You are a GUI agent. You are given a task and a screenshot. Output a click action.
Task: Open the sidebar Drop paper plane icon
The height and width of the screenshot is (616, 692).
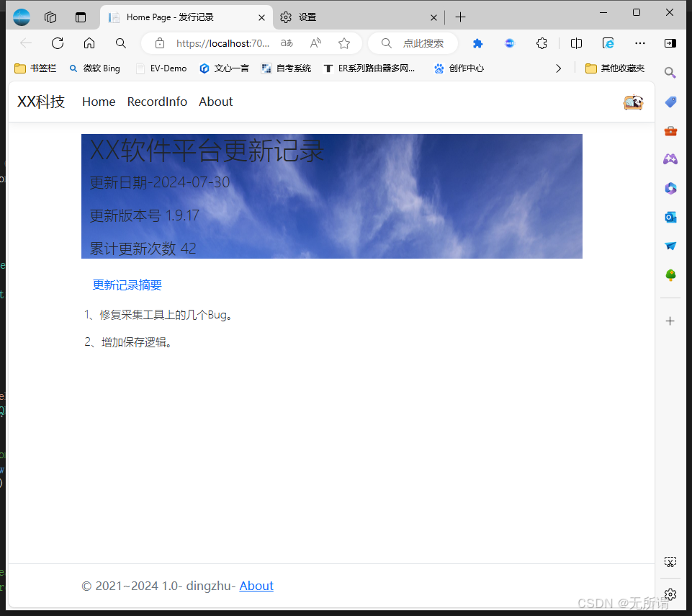click(670, 246)
